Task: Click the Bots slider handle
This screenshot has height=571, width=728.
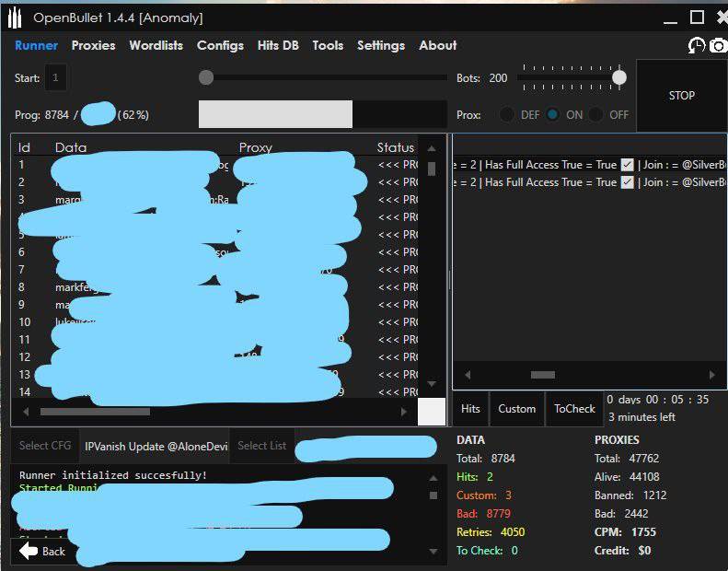Action: [619, 77]
